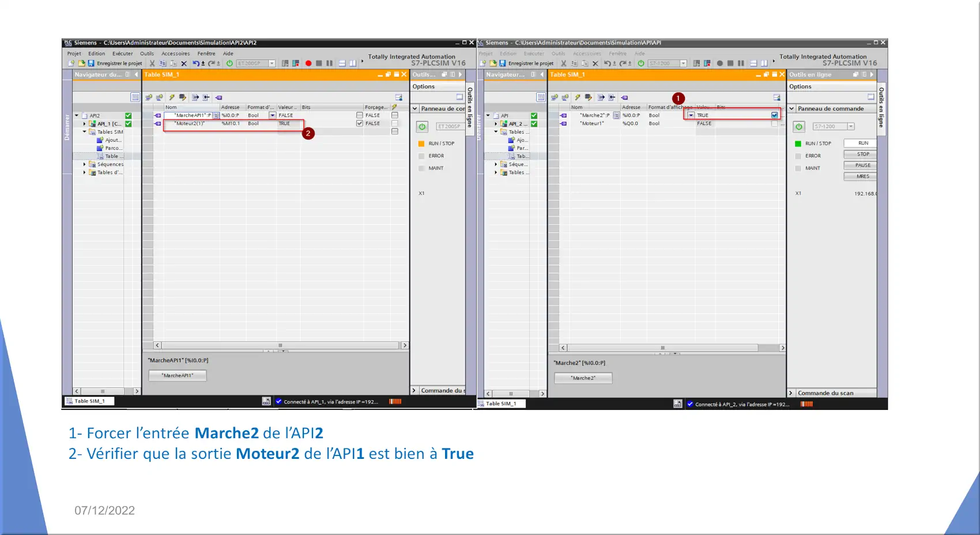
Task: Click Enregistrer le projet in API2 window
Action: (115, 63)
